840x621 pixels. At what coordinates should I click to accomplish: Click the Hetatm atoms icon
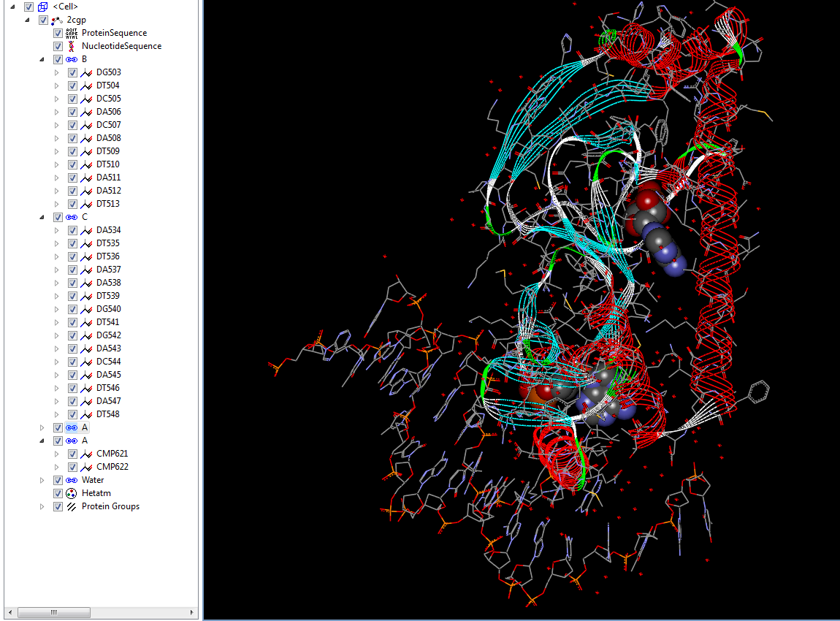(72, 493)
